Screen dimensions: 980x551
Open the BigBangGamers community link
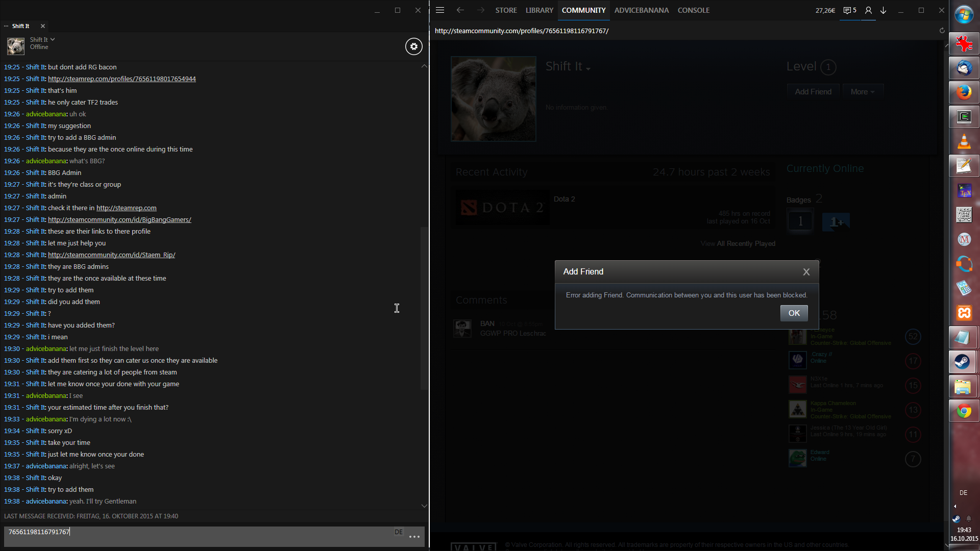[119, 220]
